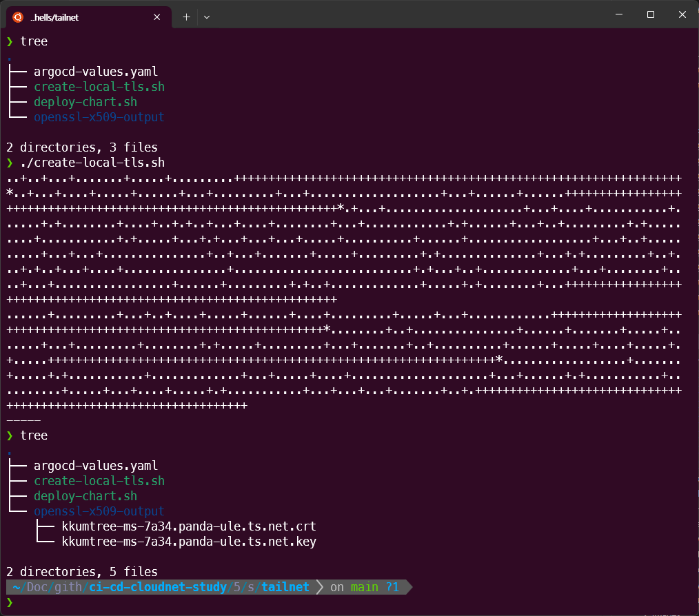Screen dimensions: 699x616
Task: Click the second 'tree' command text
Action: click(x=34, y=435)
